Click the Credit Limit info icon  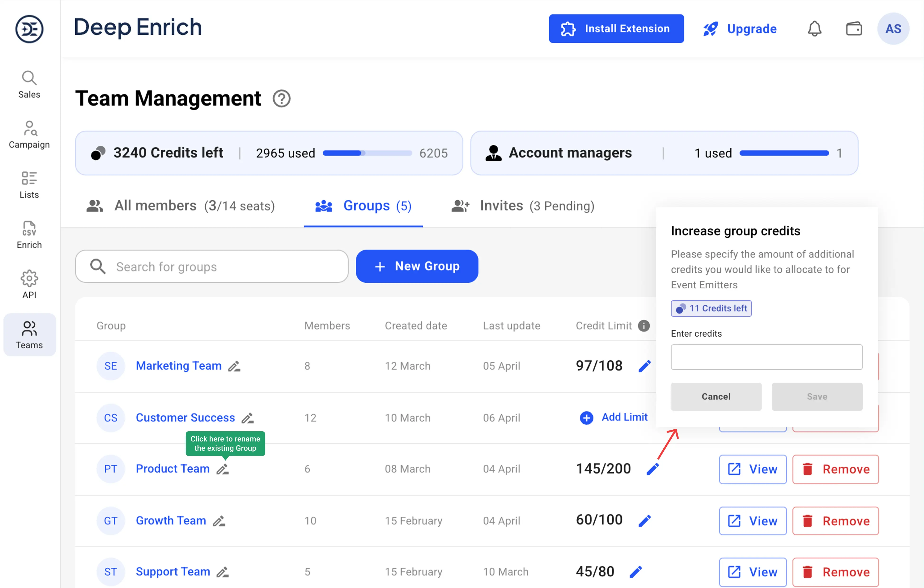click(643, 326)
